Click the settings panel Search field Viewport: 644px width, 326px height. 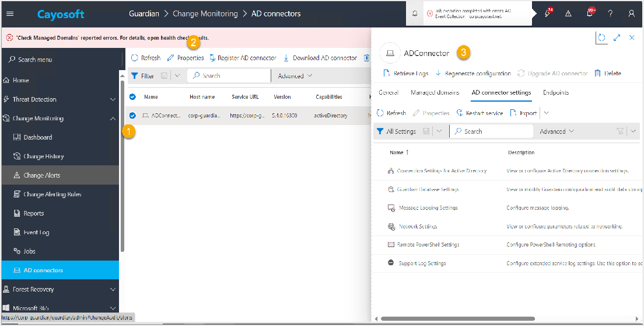pos(491,131)
